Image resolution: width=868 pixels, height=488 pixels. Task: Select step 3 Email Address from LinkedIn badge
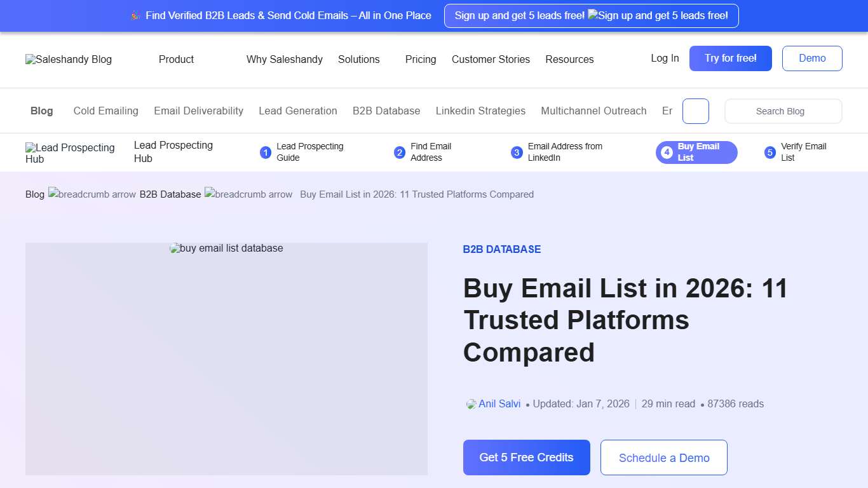[517, 152]
